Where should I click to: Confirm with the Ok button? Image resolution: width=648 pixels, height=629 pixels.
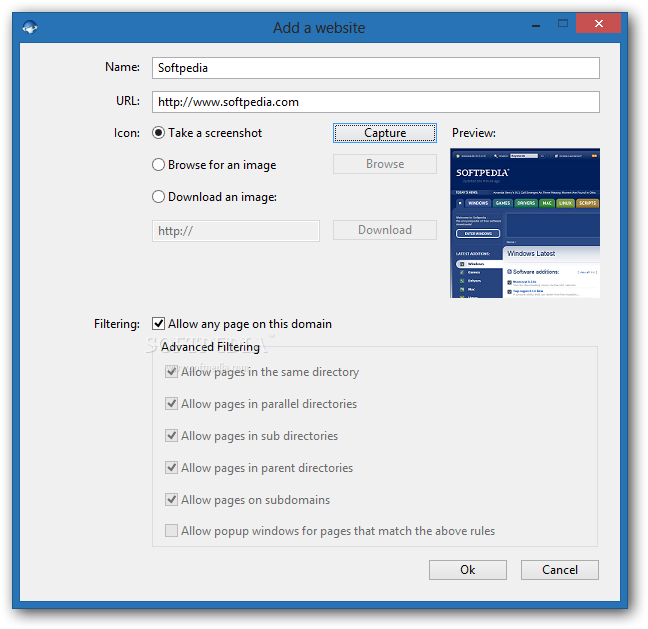[468, 570]
